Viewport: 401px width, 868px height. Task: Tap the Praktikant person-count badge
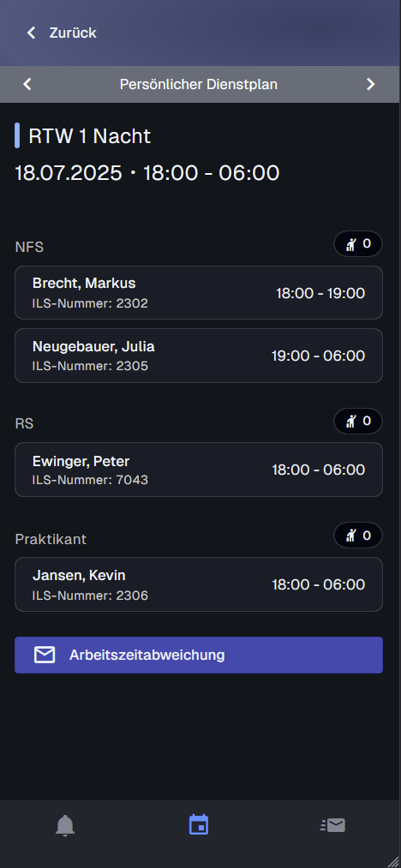pyautogui.click(x=358, y=536)
